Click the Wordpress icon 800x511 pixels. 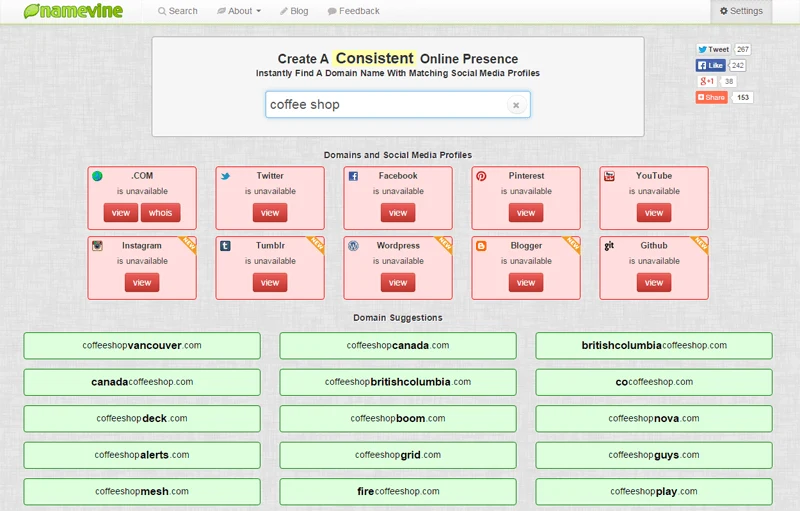point(353,246)
